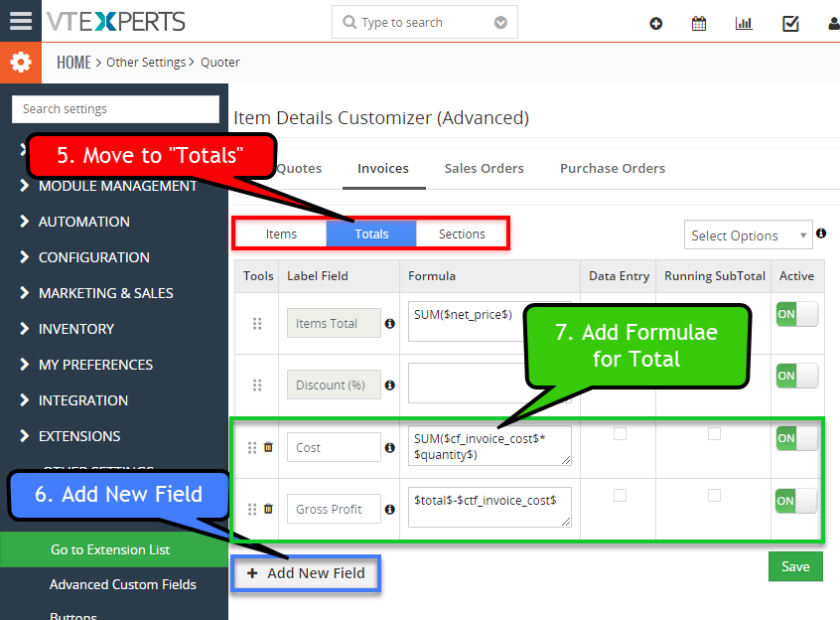Grab drag handle of Discount (%) row
Screen dimensions: 840x620
pyautogui.click(x=257, y=385)
